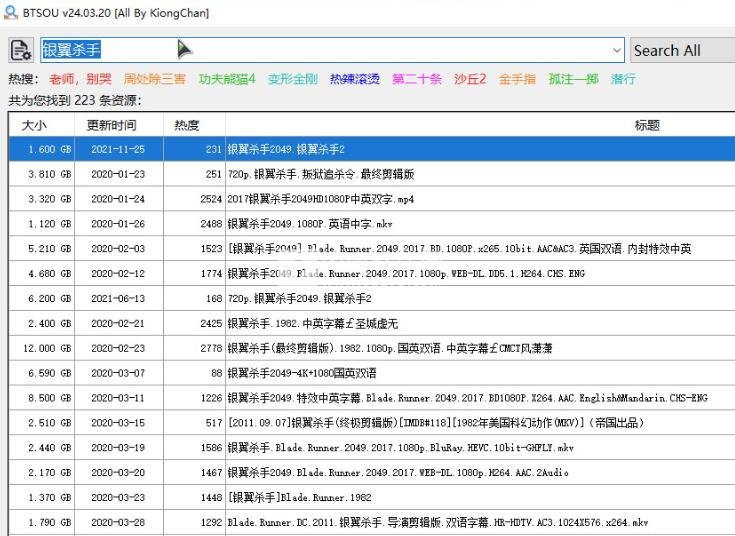
Task: Open hot search link 第二十条
Action: [x=417, y=79]
